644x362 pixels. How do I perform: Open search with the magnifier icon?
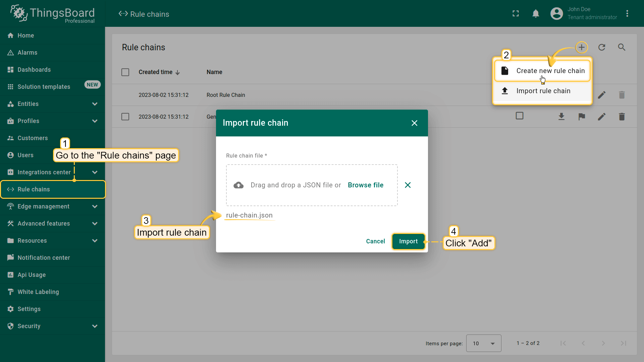click(x=622, y=47)
